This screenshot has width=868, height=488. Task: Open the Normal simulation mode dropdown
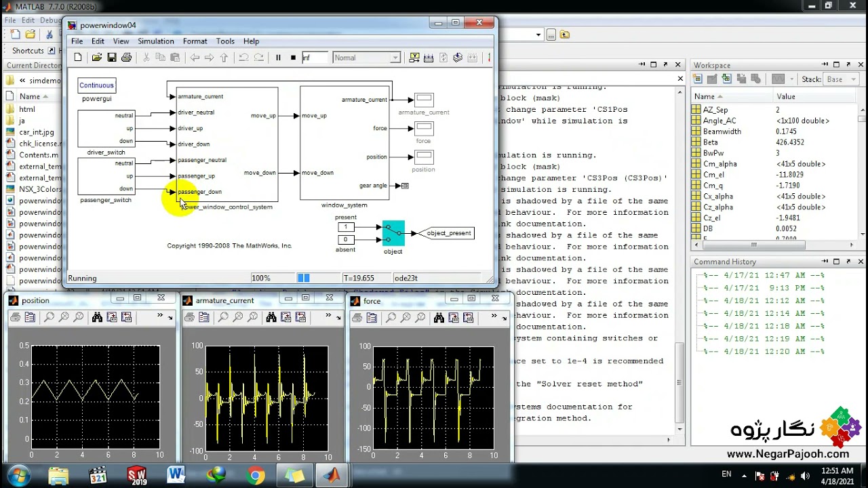point(367,58)
